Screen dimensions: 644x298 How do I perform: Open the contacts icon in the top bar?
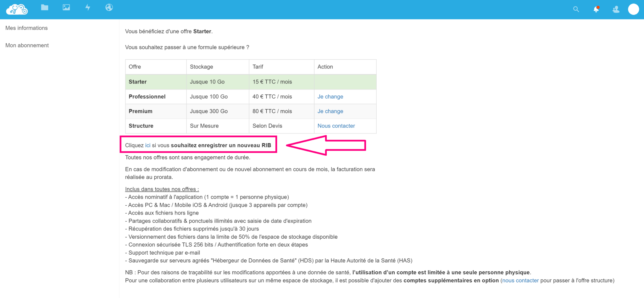point(616,9)
